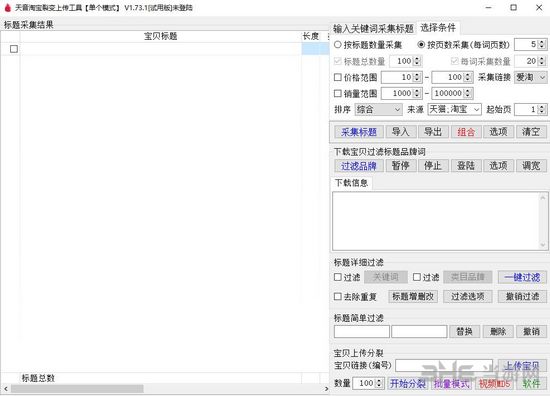Viewport: 550px width, 396px height.
Task: Click the 起始页 spinner showing 1
Action: (531, 109)
